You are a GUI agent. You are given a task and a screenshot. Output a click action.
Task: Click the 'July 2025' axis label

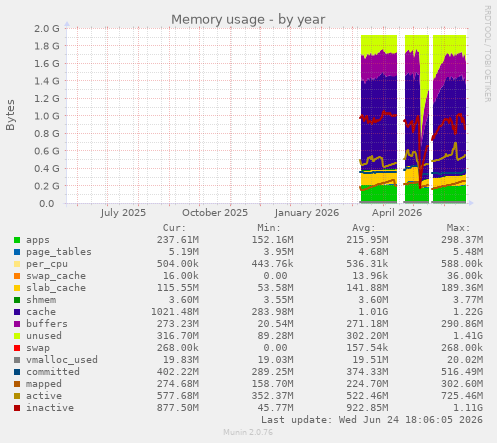click(123, 213)
